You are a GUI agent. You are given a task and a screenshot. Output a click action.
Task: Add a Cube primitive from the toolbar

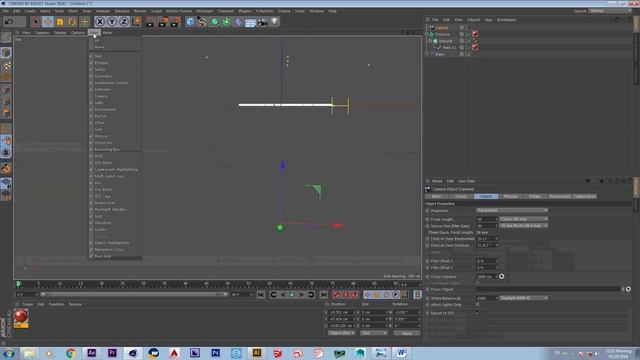190,22
